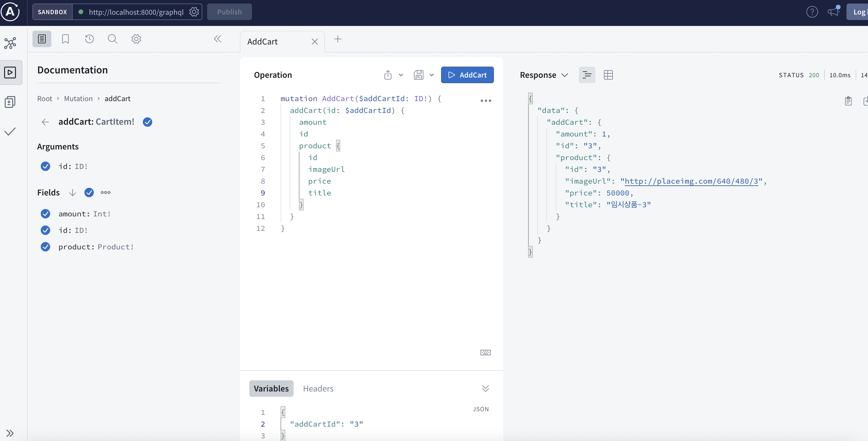Open operation history clock icon
The width and height of the screenshot is (868, 441).
[89, 39]
